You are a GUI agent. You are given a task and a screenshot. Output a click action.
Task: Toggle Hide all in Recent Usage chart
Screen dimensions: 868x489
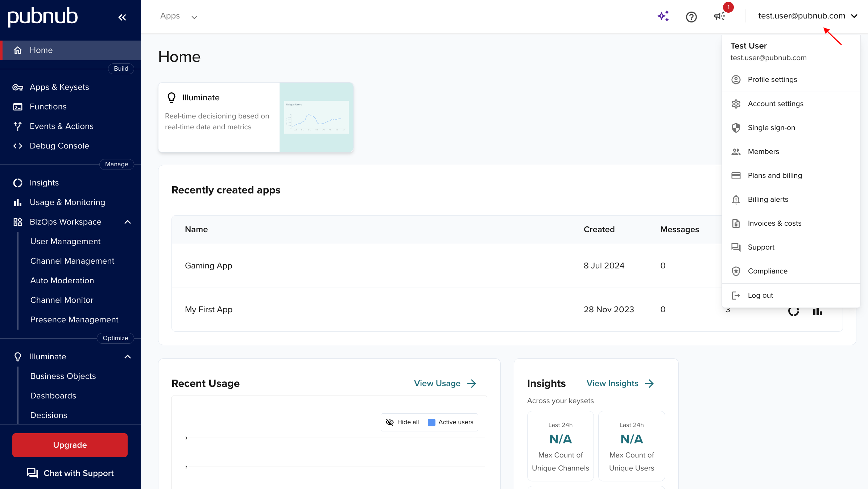402,422
